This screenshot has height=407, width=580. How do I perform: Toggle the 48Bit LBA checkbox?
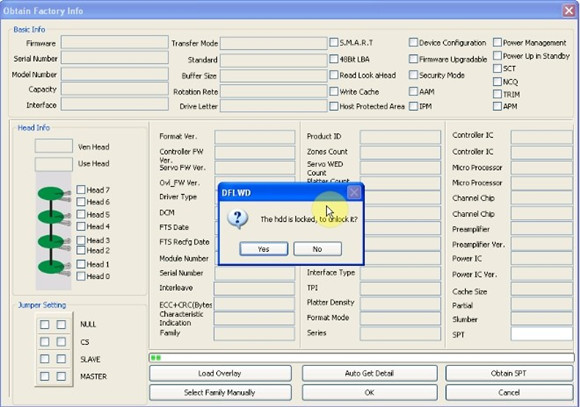[x=334, y=59]
